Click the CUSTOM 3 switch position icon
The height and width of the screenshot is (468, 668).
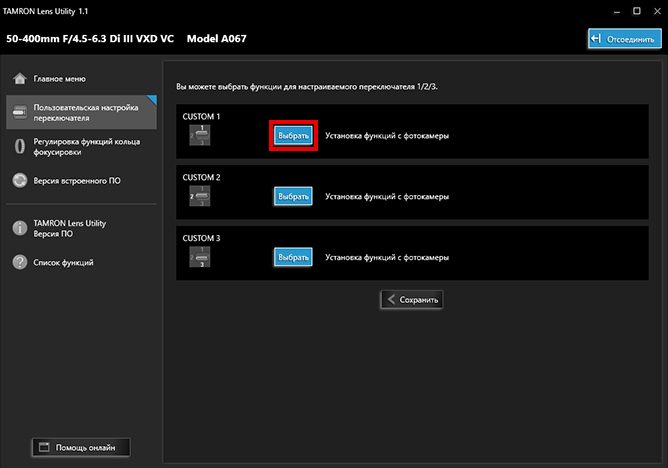click(200, 257)
